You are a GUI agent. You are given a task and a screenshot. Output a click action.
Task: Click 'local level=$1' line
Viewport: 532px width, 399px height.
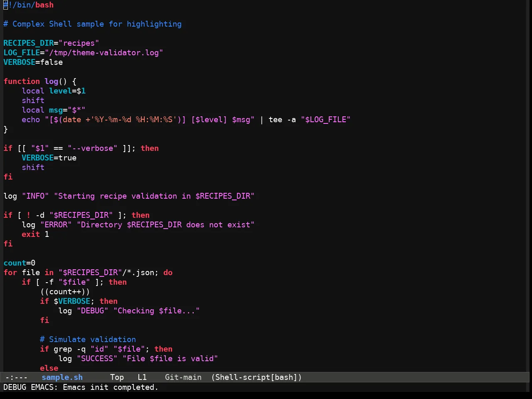tap(54, 91)
